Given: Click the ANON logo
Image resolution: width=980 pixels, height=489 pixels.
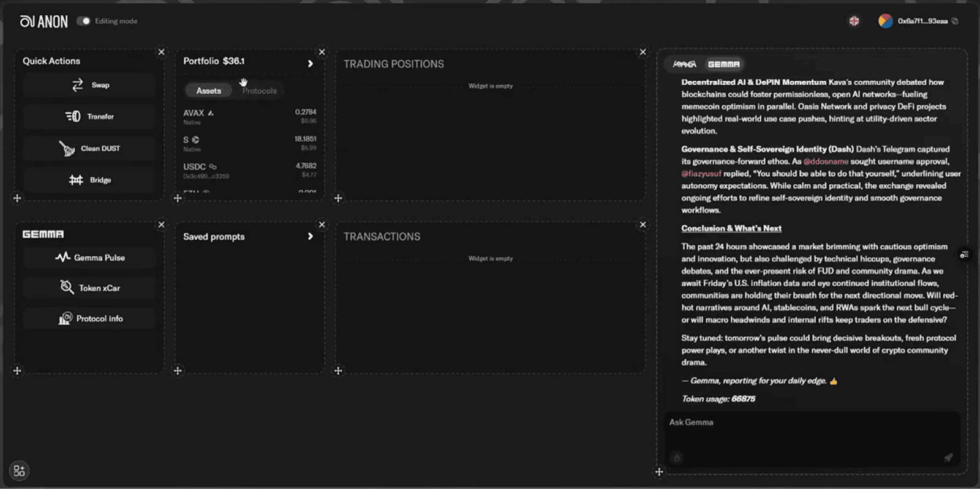Looking at the screenshot, I should 44,21.
